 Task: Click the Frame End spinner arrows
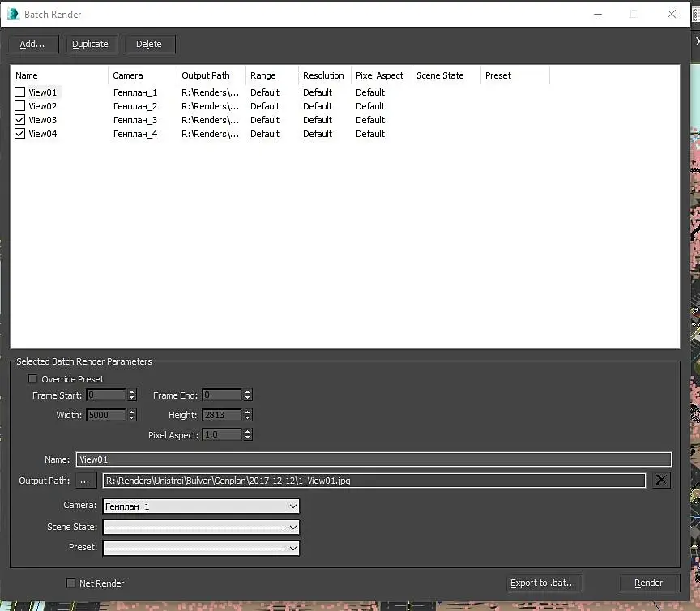248,395
